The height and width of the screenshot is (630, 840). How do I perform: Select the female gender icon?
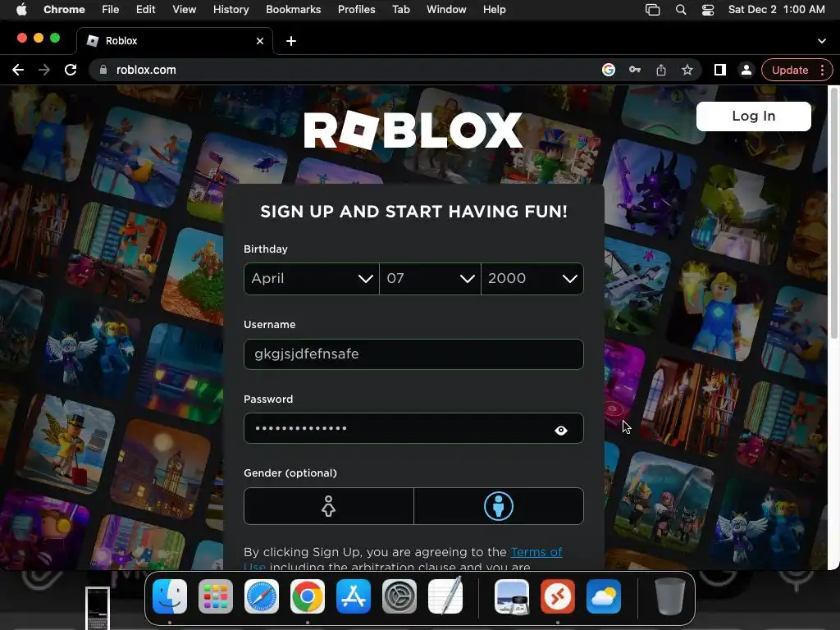pos(328,506)
